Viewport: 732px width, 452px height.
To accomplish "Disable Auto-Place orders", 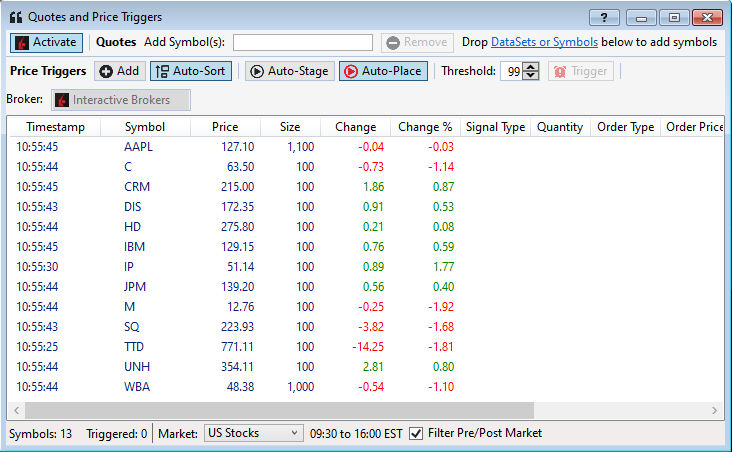I will [x=384, y=71].
